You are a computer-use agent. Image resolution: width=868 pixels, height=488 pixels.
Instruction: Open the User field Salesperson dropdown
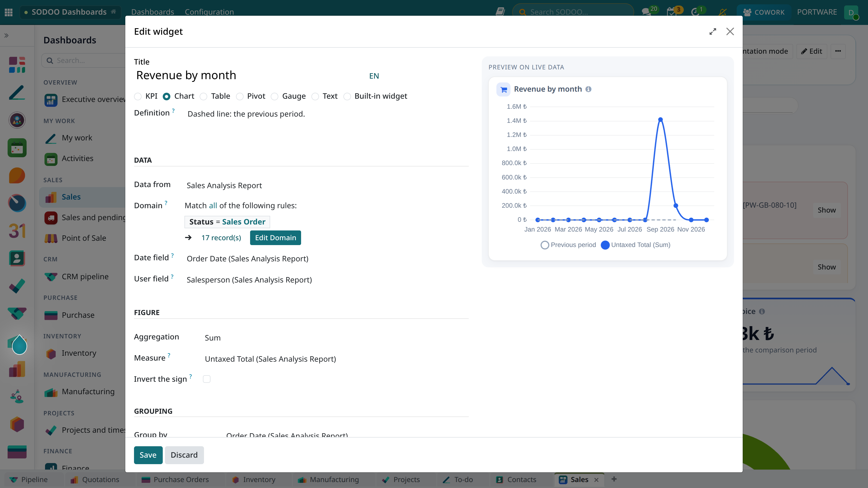(x=327, y=280)
